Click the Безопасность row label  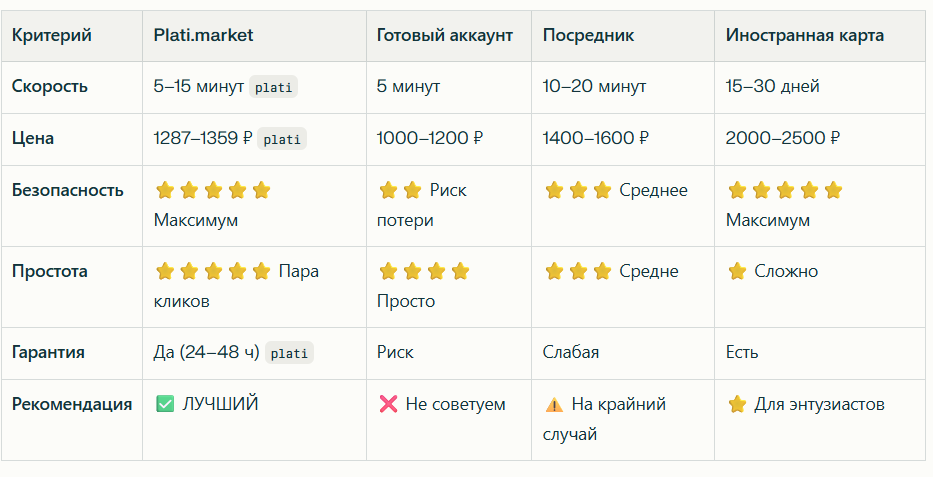pyautogui.click(x=68, y=190)
